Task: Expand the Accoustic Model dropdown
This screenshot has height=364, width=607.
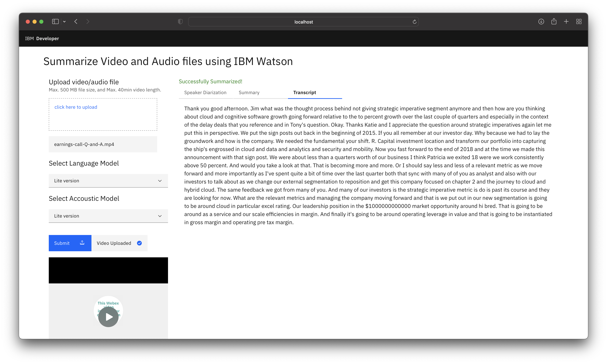Action: click(x=108, y=216)
